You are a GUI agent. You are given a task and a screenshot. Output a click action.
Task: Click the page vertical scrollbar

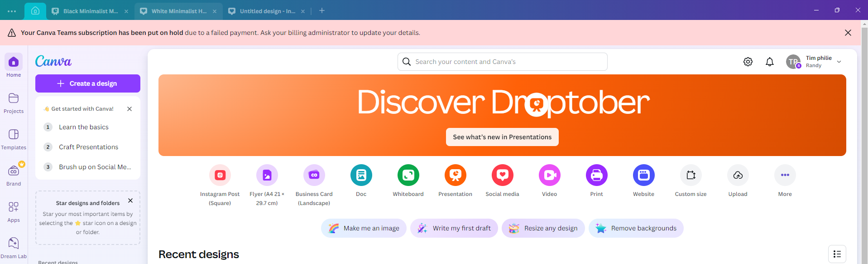864,142
